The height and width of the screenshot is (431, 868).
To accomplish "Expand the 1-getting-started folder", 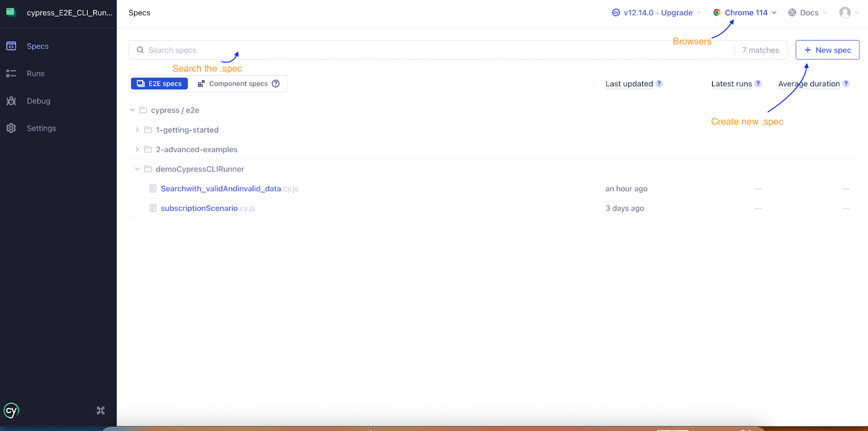I will (137, 130).
